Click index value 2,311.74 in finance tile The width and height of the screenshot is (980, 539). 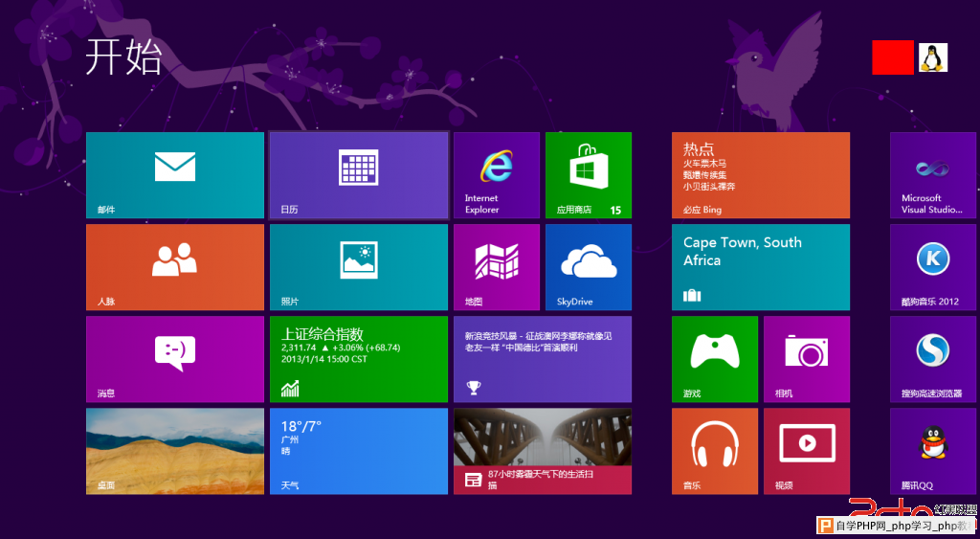[299, 348]
